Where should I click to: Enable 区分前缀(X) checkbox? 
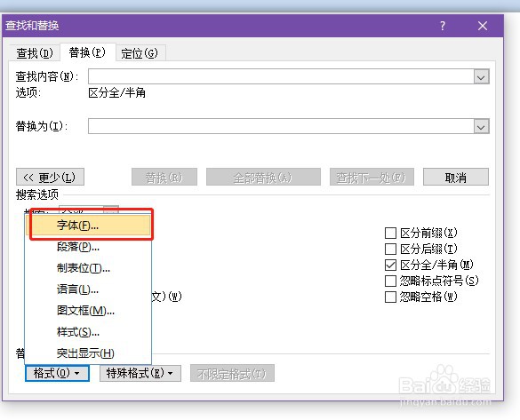tap(390, 233)
